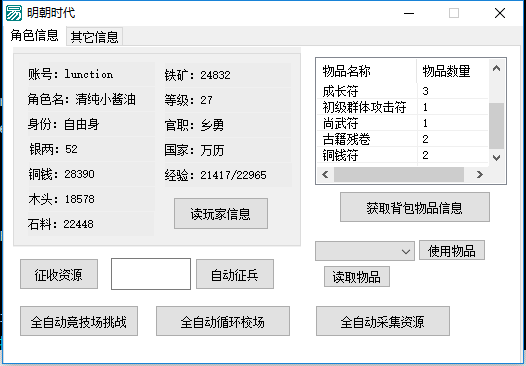The width and height of the screenshot is (526, 366).
Task: Click the 物品名称 column header
Action: (367, 71)
